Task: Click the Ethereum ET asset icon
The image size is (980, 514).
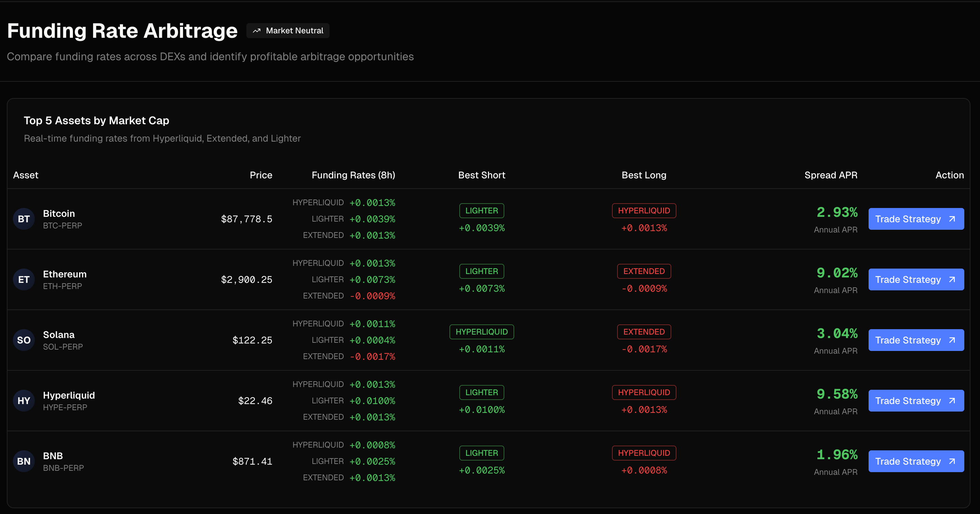Action: coord(24,279)
